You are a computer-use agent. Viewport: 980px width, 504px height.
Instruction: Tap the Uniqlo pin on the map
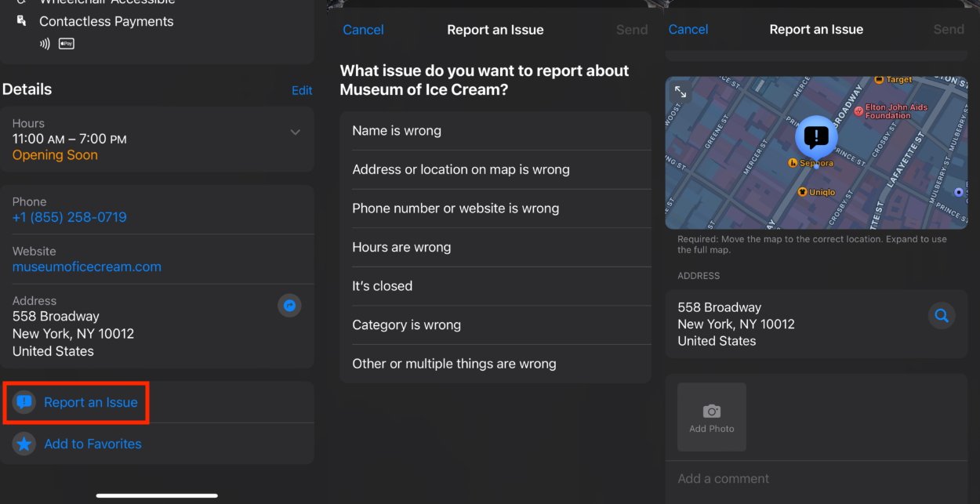[804, 191]
